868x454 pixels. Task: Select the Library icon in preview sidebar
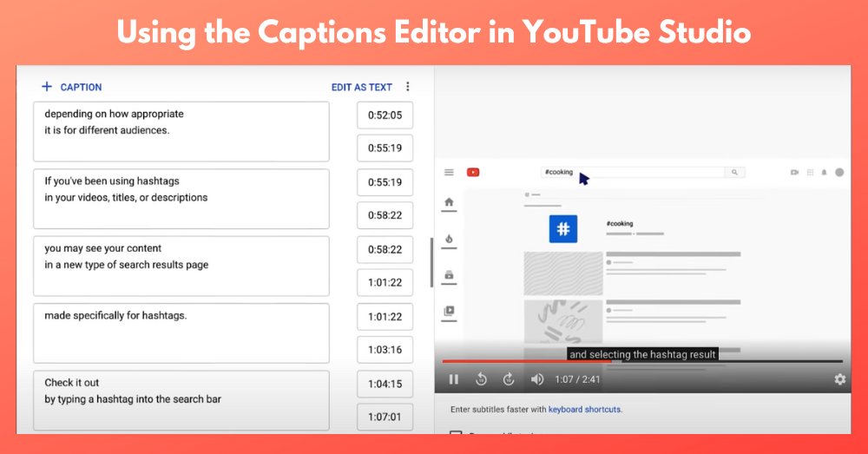[449, 311]
